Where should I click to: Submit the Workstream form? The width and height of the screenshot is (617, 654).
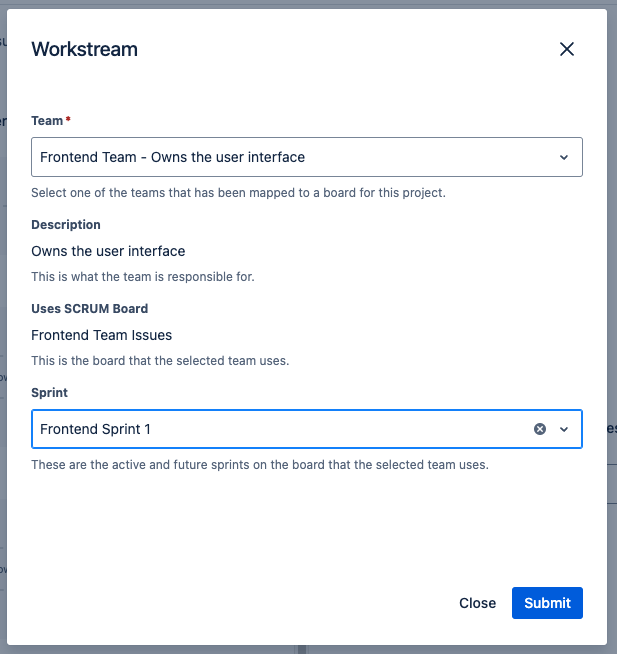pyautogui.click(x=547, y=603)
